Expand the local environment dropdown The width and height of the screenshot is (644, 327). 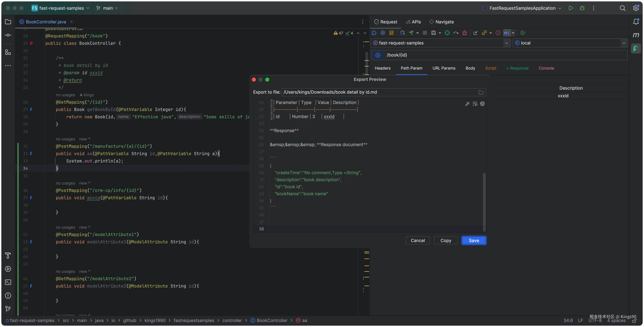[624, 43]
